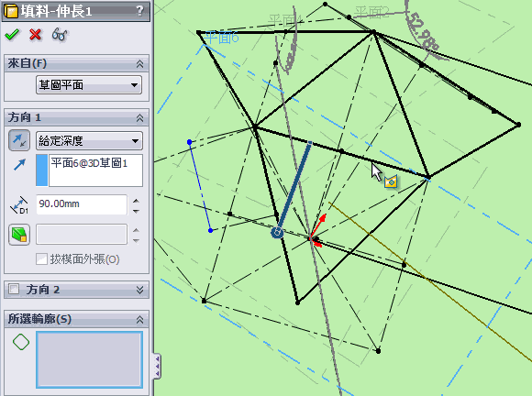
Task: Click the highlighted thick blue sketch line
Action: pos(294,187)
